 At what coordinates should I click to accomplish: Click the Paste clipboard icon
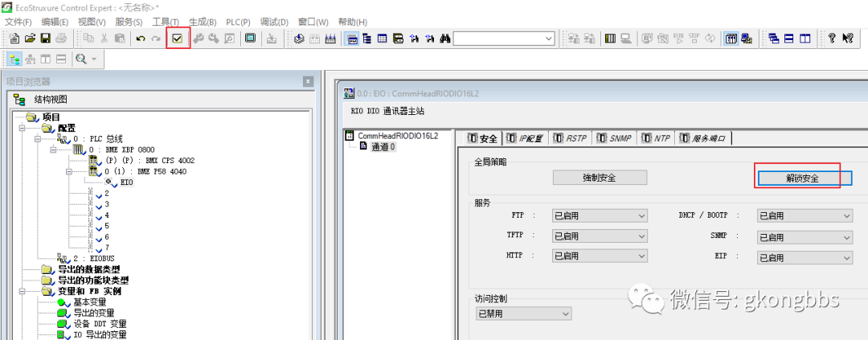tap(120, 39)
